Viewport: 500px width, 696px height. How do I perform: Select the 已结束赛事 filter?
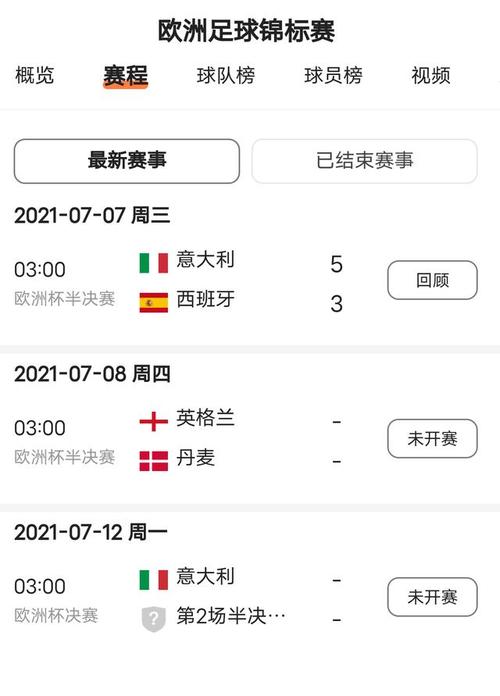click(x=365, y=161)
